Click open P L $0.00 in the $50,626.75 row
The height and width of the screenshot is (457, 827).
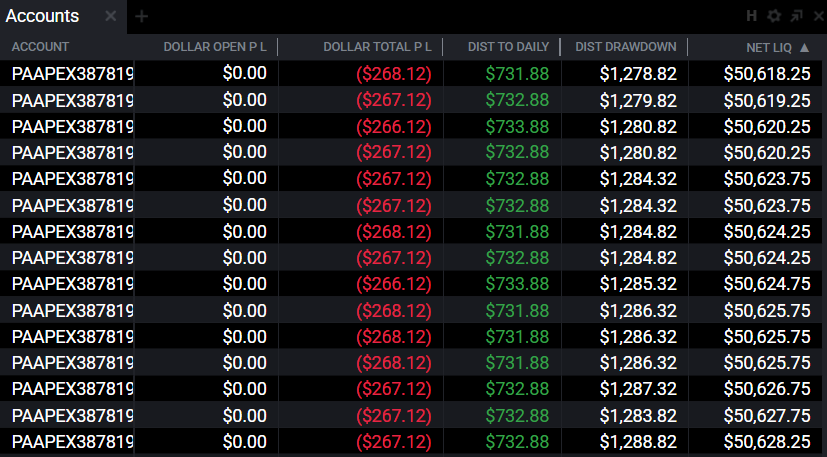pos(245,389)
